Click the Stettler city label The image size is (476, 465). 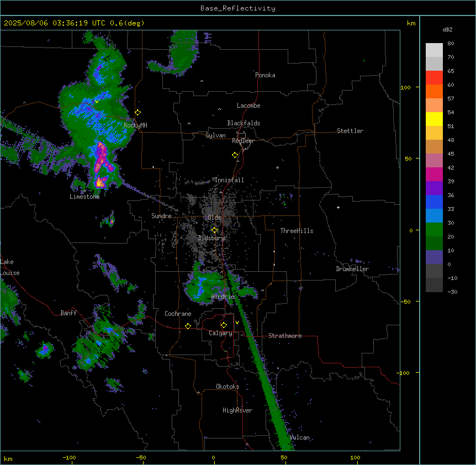(350, 131)
